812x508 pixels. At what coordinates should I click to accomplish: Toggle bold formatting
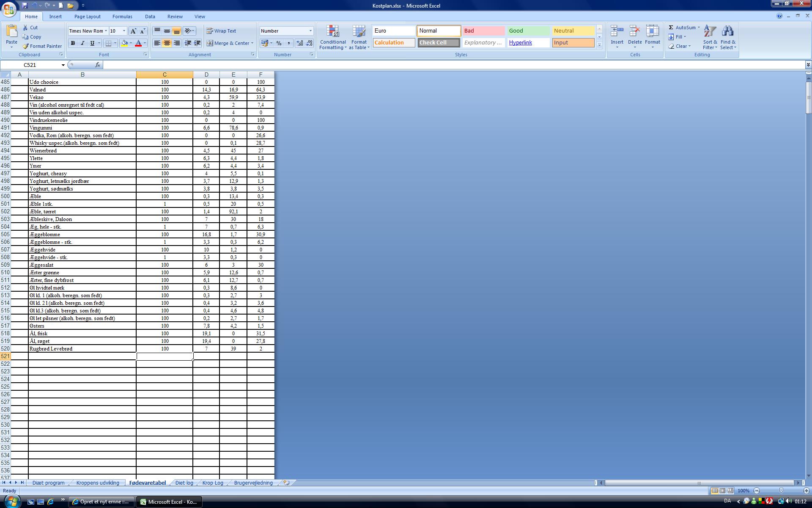[x=73, y=43]
